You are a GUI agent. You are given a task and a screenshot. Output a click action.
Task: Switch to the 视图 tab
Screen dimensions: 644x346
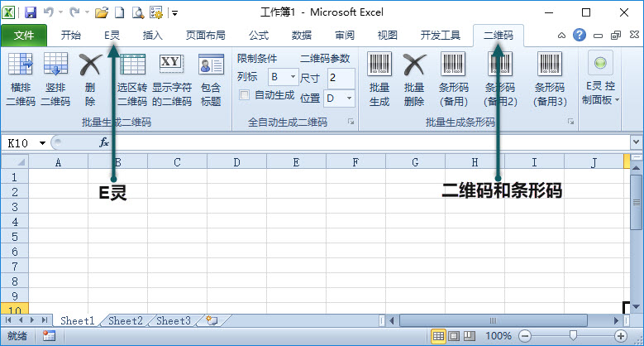(x=387, y=36)
